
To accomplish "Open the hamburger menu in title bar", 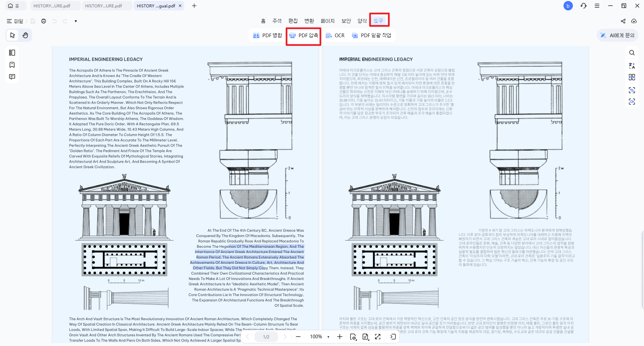I will [597, 6].
